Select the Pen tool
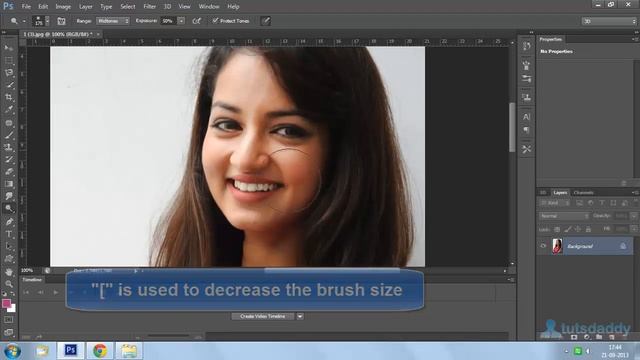 pos(9,222)
